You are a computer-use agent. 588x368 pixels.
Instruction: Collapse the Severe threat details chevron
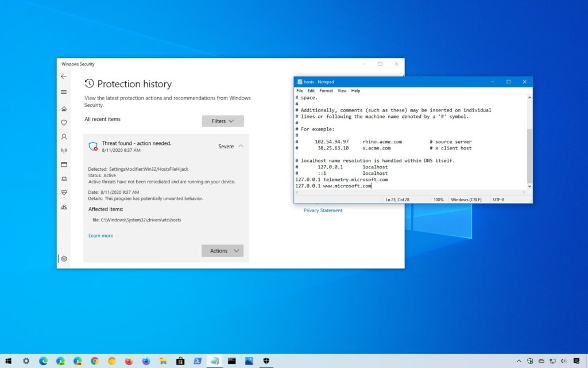point(241,146)
